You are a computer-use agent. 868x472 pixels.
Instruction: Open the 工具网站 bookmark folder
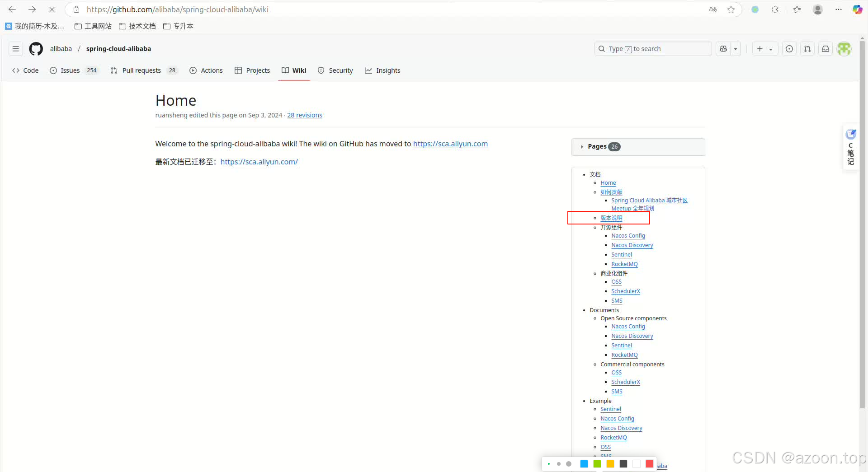[x=93, y=26]
